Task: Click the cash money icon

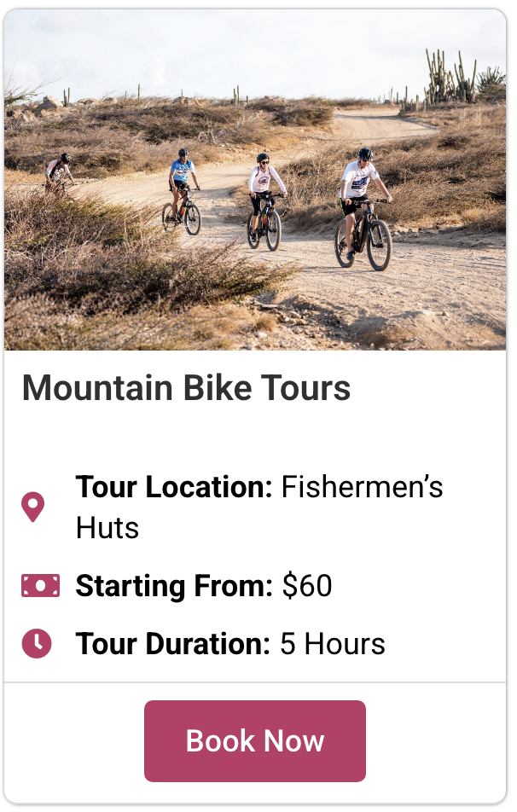Action: pos(40,586)
